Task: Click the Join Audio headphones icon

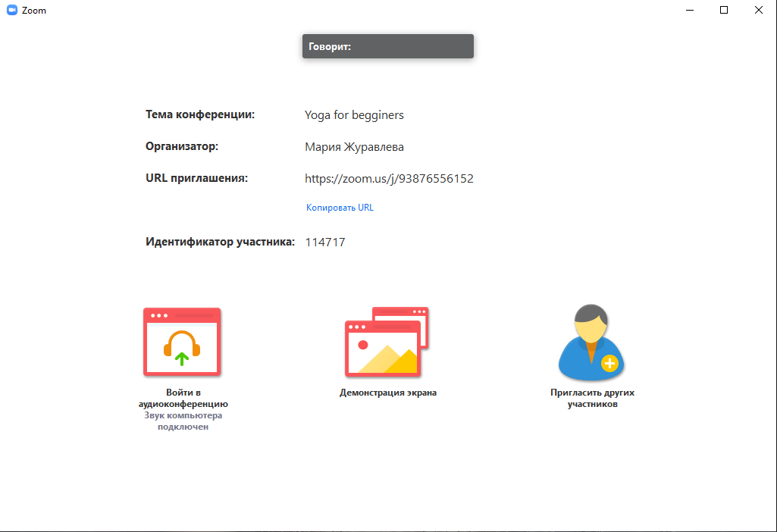Action: 182,342
